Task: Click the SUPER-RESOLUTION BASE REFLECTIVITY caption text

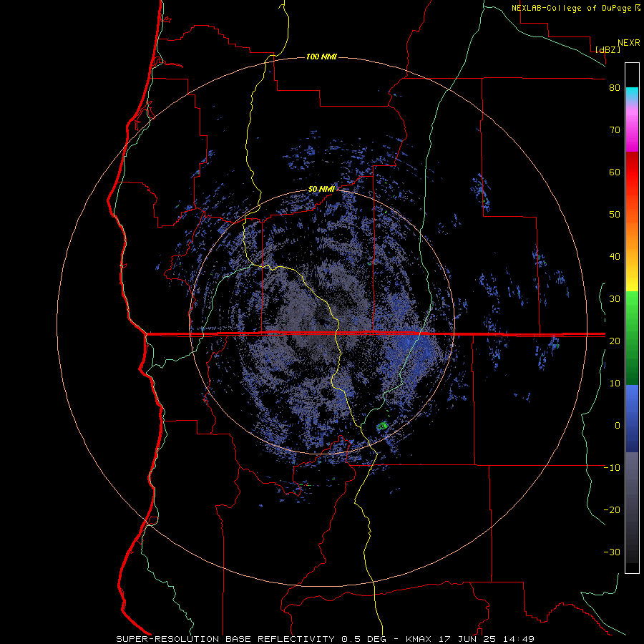Action: click(225, 639)
